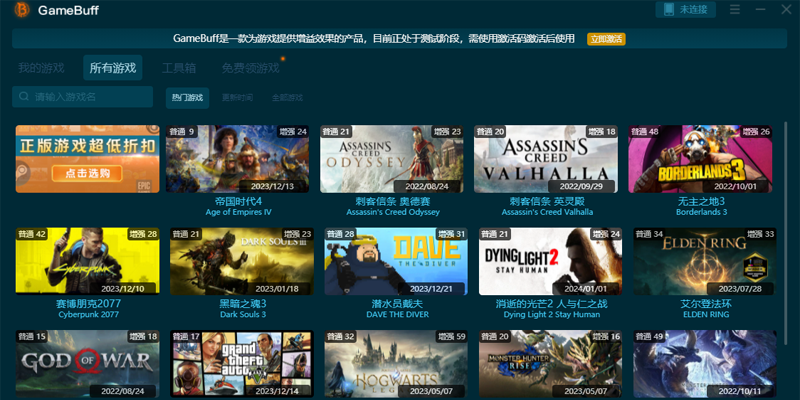Click 增强 59 badge on Hogwarts Legacy
This screenshot has width=800, height=400.
click(451, 337)
